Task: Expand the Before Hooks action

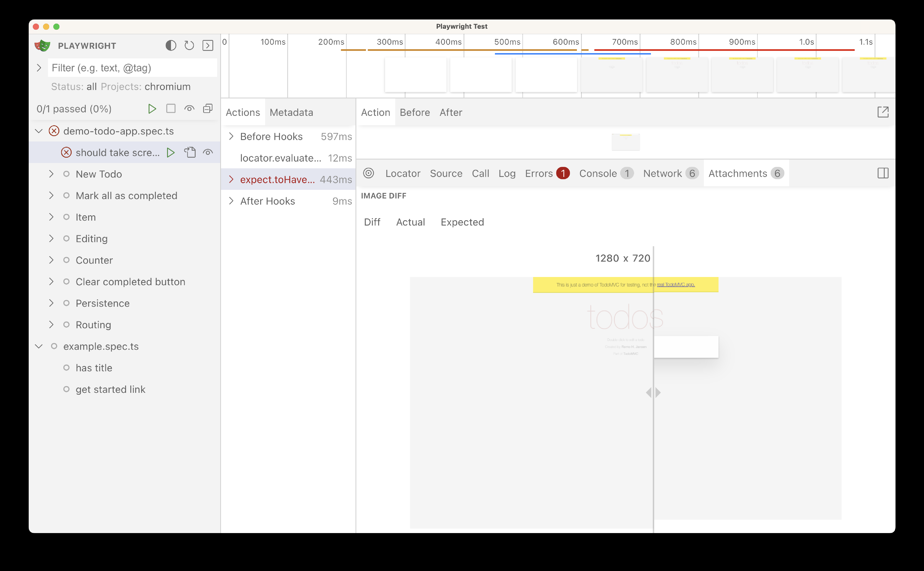Action: click(231, 136)
